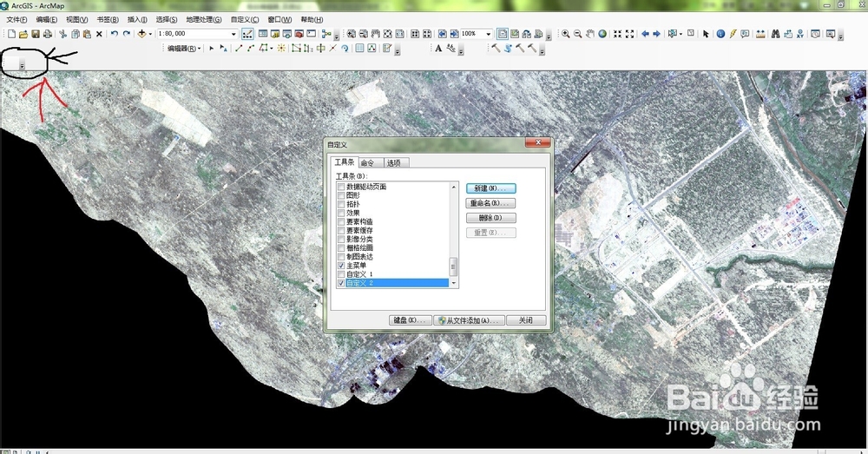Click the Full Extent globe icon
Viewport: 868px width, 454px height.
tap(602, 34)
